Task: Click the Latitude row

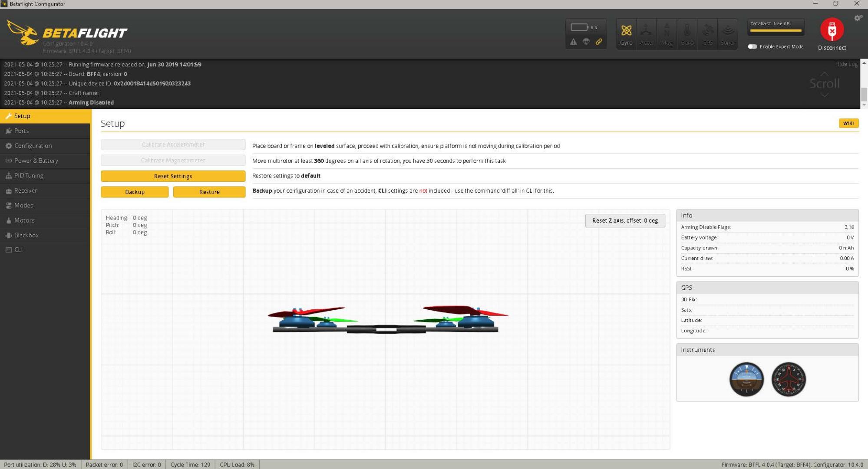Action: pos(767,320)
